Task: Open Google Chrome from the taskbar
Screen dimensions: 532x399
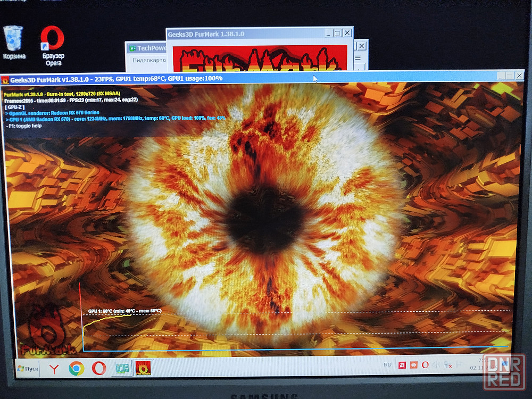Action: coord(76,368)
